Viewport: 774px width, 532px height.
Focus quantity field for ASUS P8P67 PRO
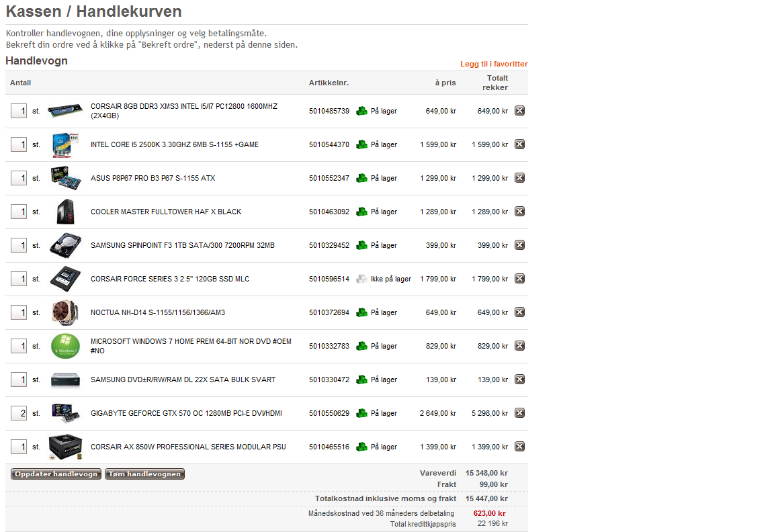pos(19,178)
